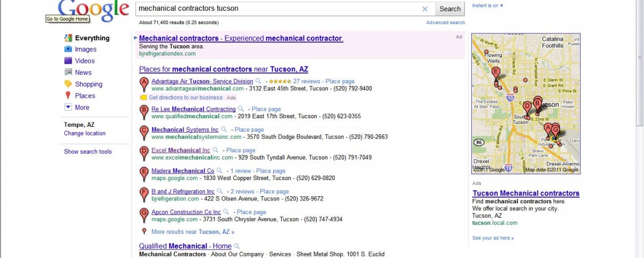Click marker F next to B and J Refrigeration

(x=144, y=195)
